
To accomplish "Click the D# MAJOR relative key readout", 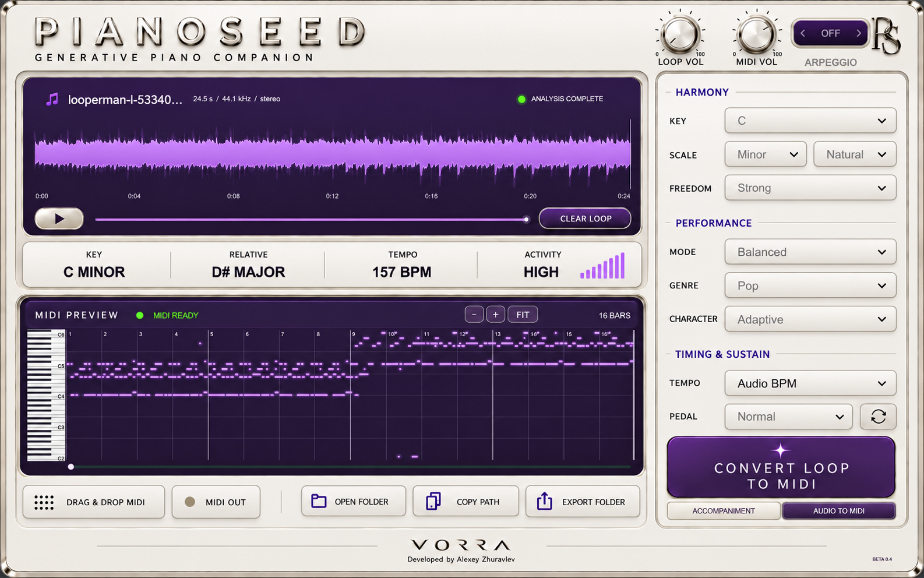I will click(248, 272).
